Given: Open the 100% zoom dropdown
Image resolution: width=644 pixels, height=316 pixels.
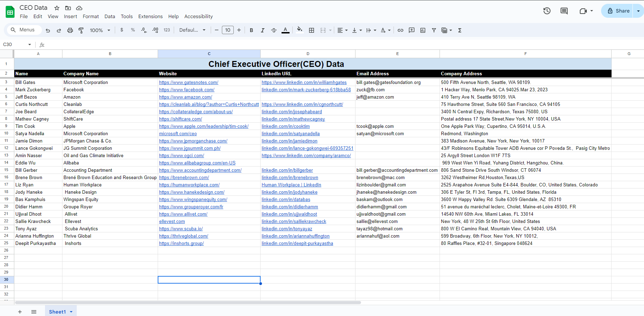Looking at the screenshot, I should (x=100, y=30).
